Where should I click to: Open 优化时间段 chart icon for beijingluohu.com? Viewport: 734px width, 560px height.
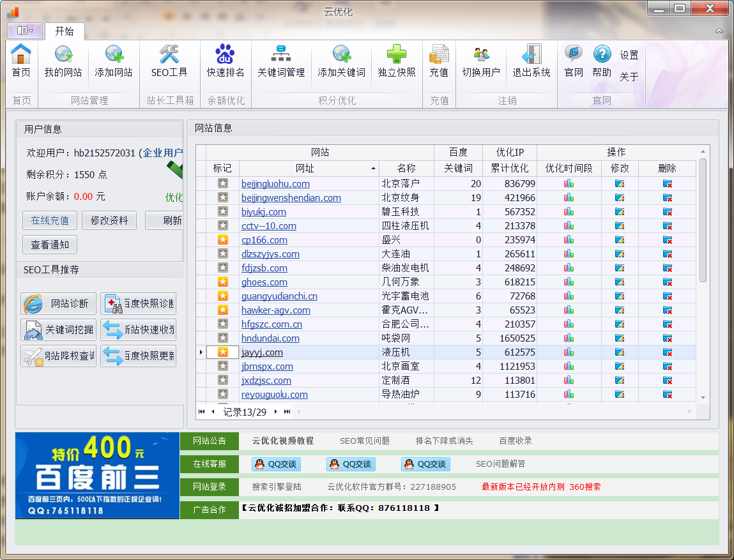click(x=569, y=184)
